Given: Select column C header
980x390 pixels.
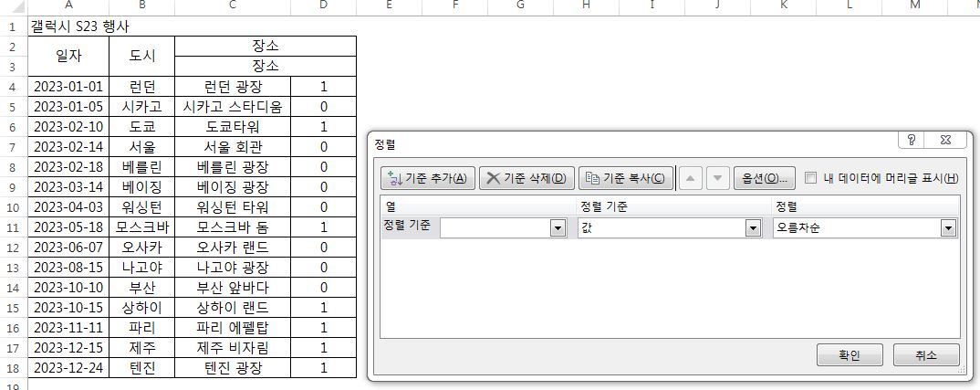Looking at the screenshot, I should click(233, 5).
